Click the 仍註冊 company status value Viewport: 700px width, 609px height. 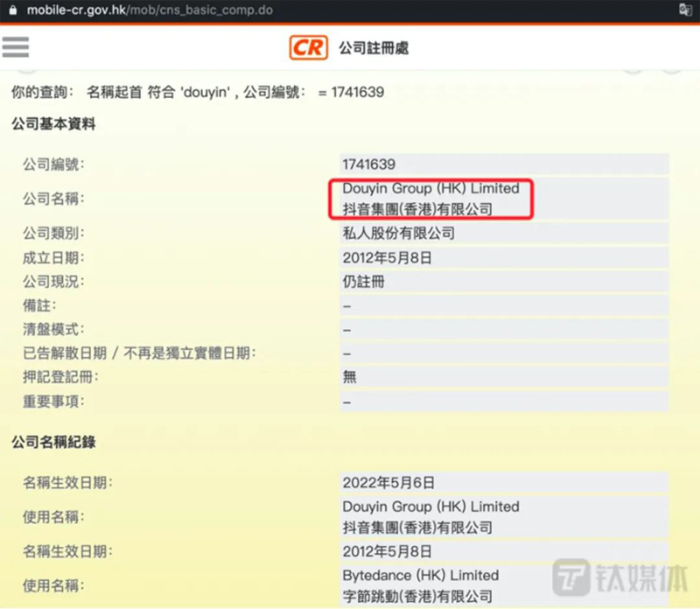[x=363, y=282]
